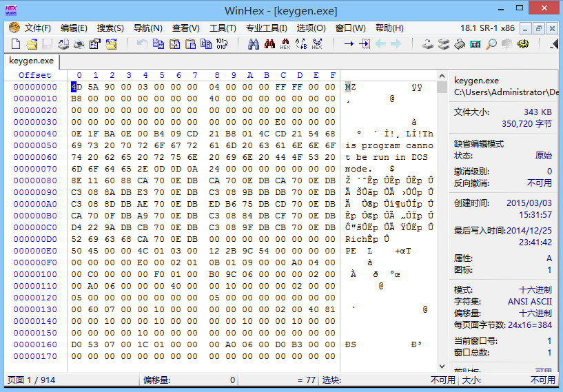Click the 18.1 SR-1 x86 version text
Viewport: 563px width, 392px height.
click(x=488, y=28)
